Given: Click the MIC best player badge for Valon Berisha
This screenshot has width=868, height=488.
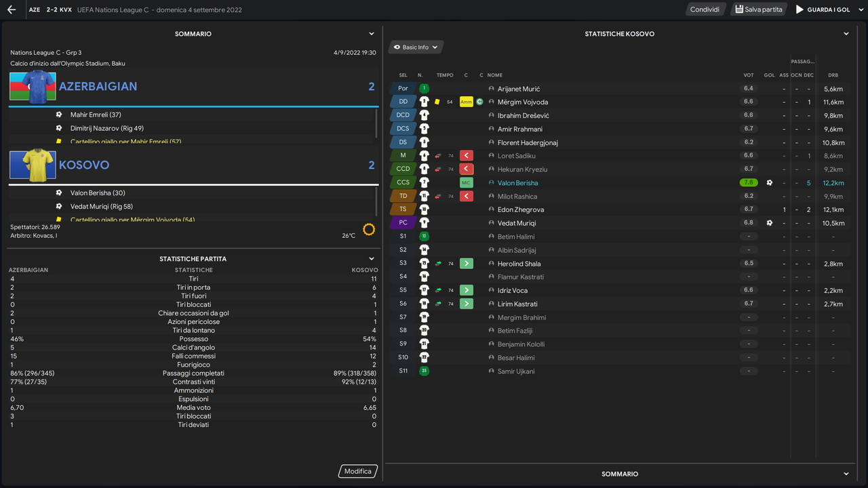Looking at the screenshot, I should (467, 182).
